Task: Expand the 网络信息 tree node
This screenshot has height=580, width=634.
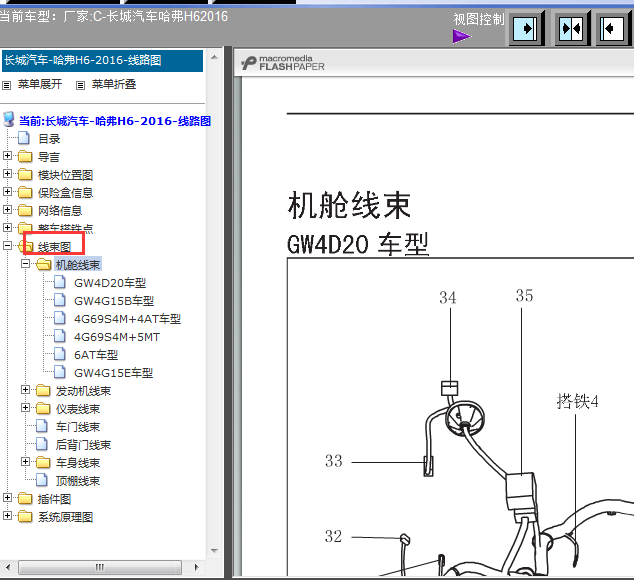Action: (x=7, y=210)
